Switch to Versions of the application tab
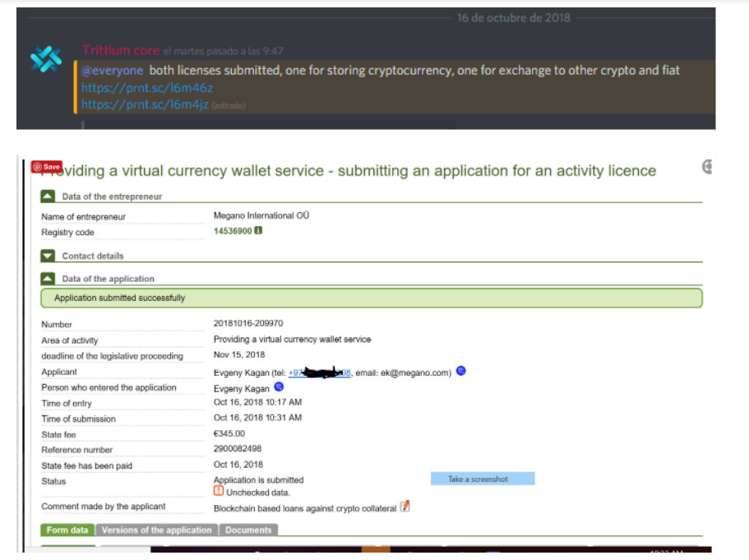This screenshot has width=749, height=560. click(x=157, y=530)
